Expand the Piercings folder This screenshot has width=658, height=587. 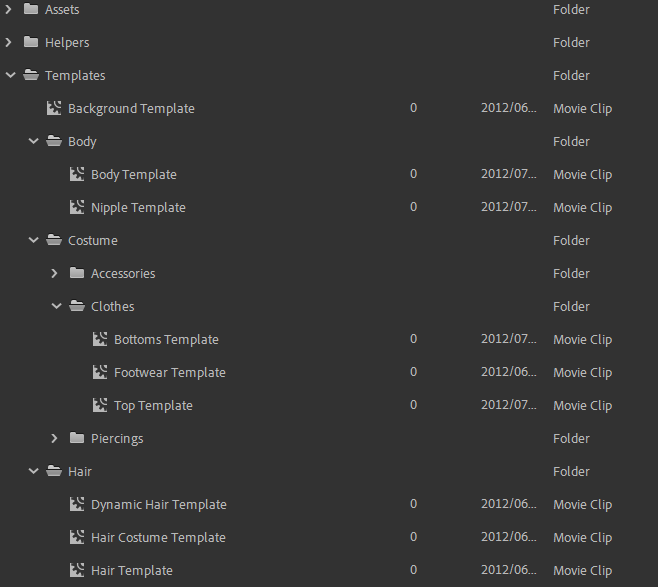point(55,438)
